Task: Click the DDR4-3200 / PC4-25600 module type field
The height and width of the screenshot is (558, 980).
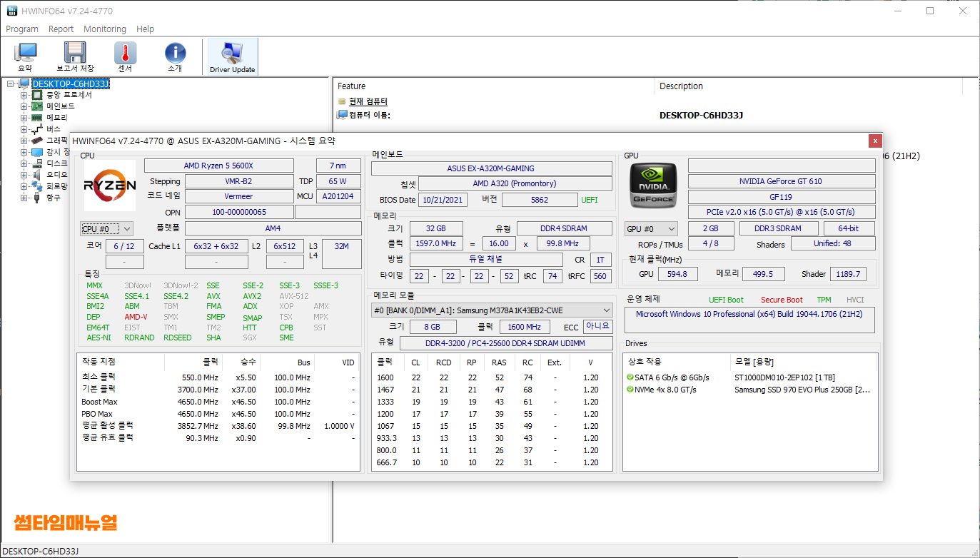Action: (x=505, y=343)
